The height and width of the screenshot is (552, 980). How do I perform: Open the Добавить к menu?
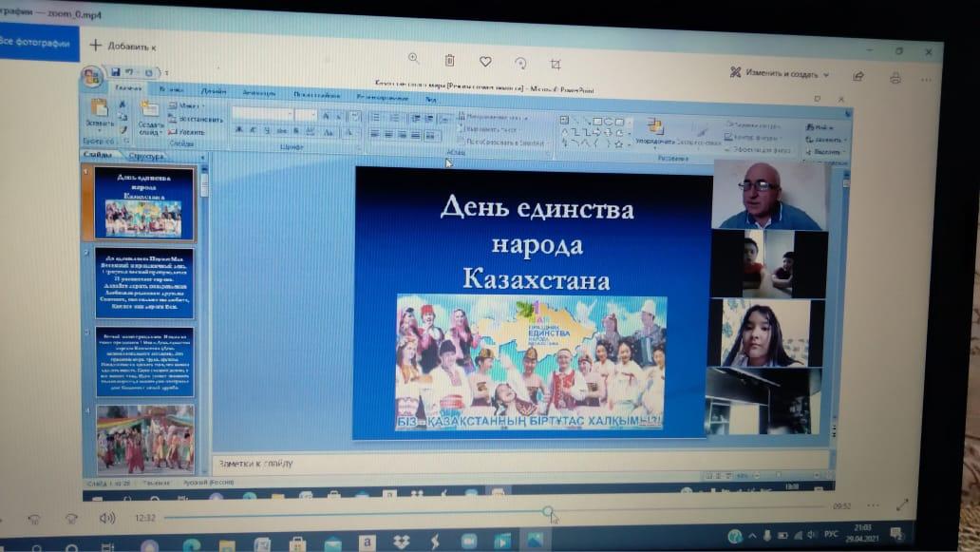[123, 46]
